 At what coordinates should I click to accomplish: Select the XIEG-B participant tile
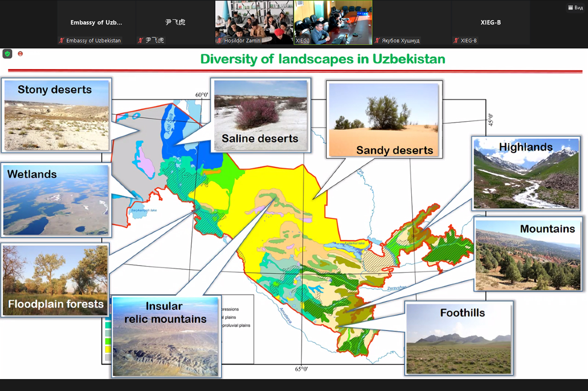coord(491,23)
